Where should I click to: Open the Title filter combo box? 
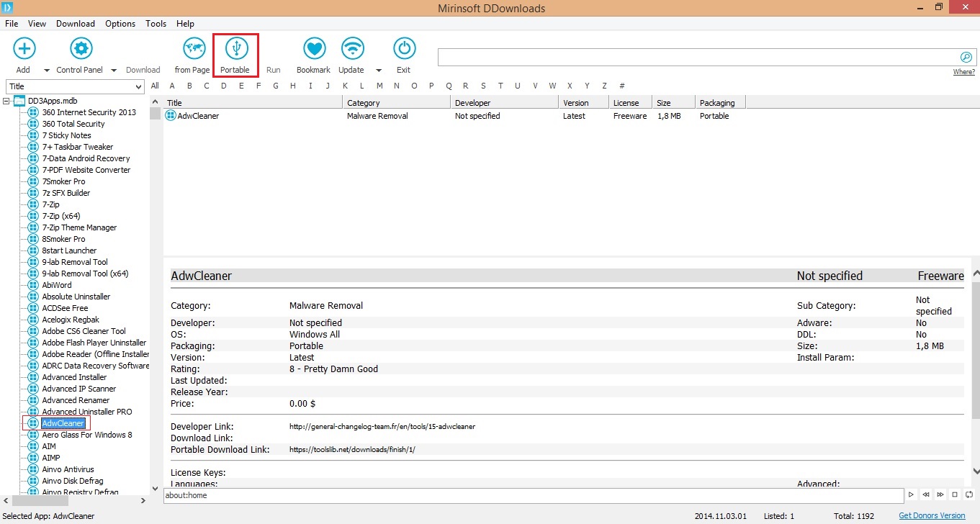pos(76,86)
